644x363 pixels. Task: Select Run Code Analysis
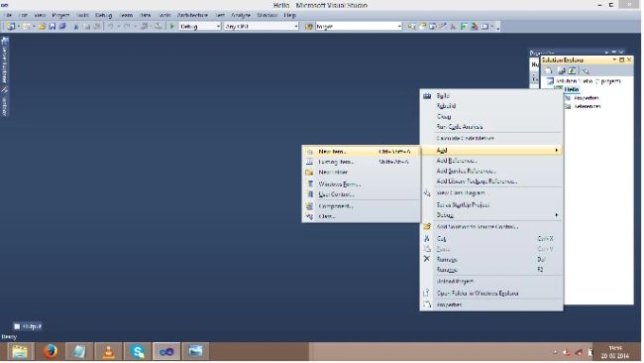pos(491,127)
